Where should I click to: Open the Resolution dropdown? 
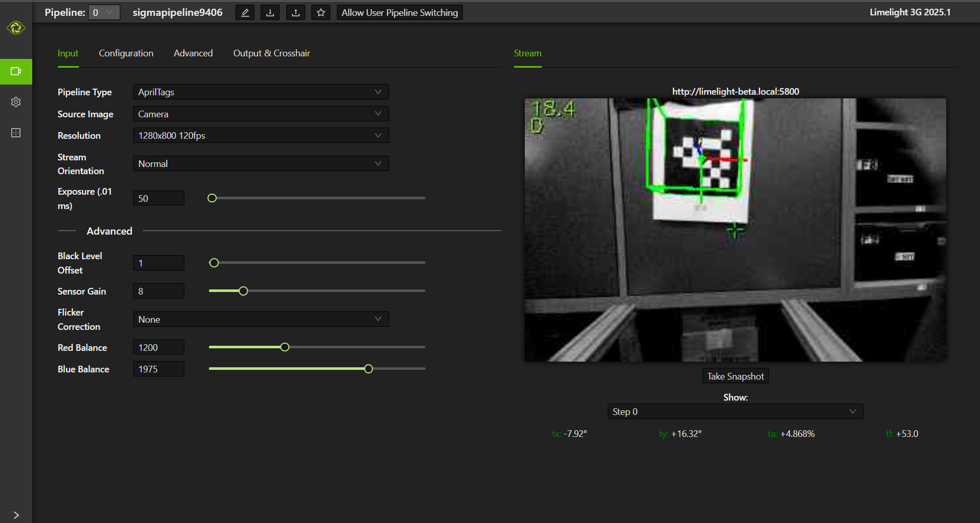pos(261,136)
